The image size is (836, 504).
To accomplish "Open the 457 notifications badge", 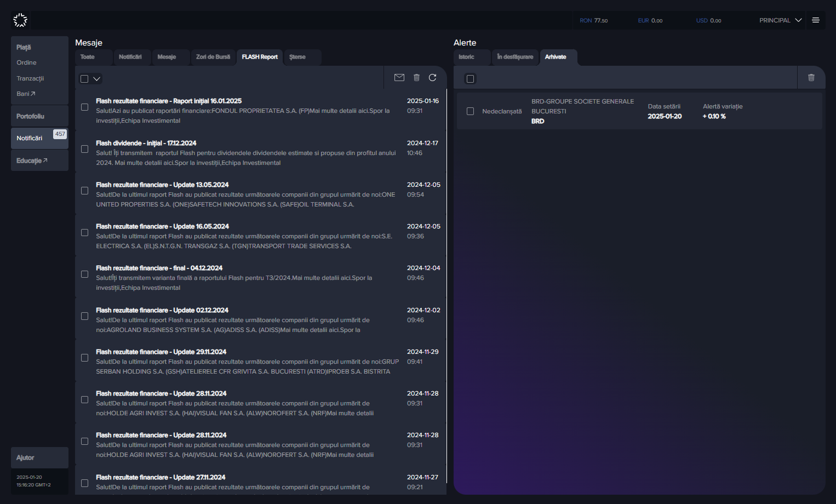I will point(60,134).
